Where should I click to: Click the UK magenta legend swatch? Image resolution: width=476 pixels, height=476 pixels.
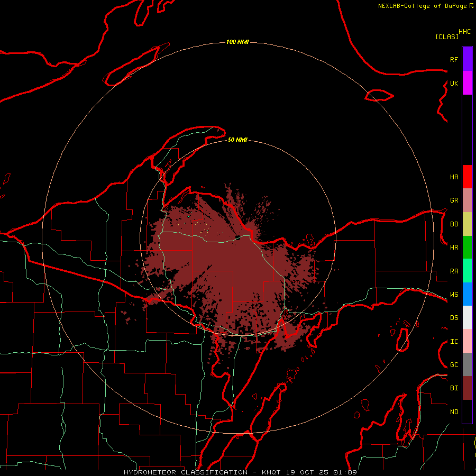(x=467, y=83)
